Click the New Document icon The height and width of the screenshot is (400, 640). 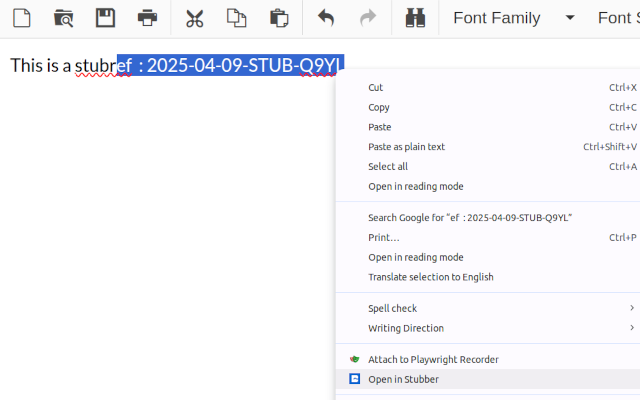click(x=22, y=18)
